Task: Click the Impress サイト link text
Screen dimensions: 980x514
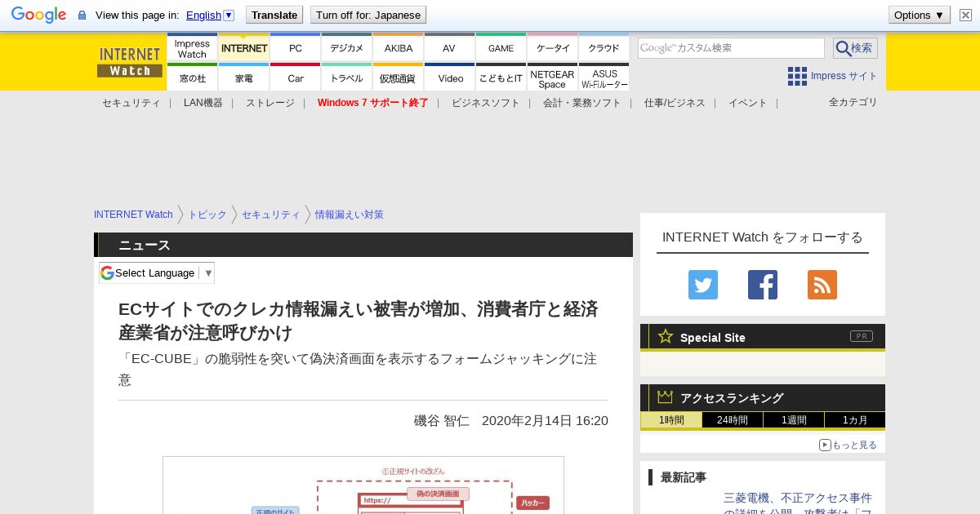Action: point(844,76)
